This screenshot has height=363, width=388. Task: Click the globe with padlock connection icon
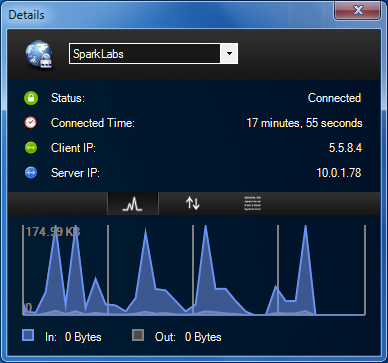click(39, 54)
